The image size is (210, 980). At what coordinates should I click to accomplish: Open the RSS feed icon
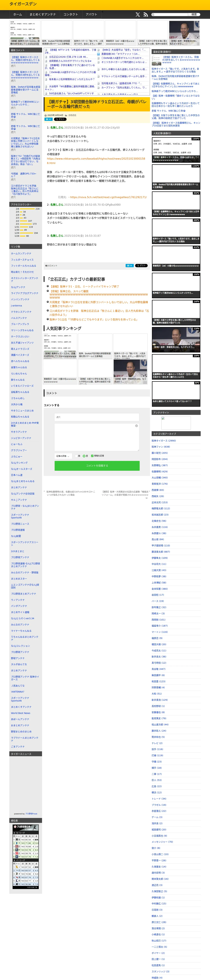[146, 15]
